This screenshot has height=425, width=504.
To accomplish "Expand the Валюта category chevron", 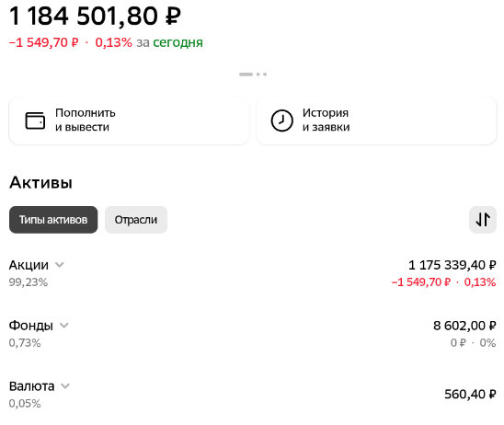I will (65, 385).
